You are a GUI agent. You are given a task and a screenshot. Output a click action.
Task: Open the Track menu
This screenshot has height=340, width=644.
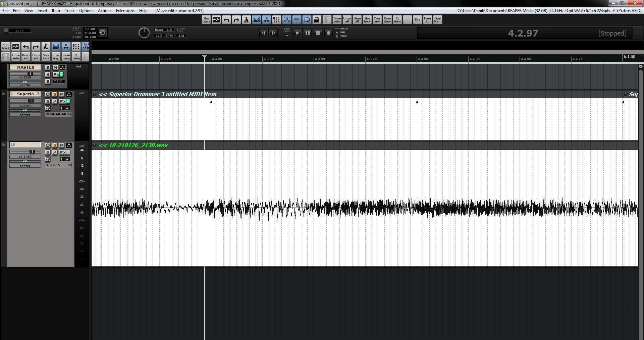69,11
